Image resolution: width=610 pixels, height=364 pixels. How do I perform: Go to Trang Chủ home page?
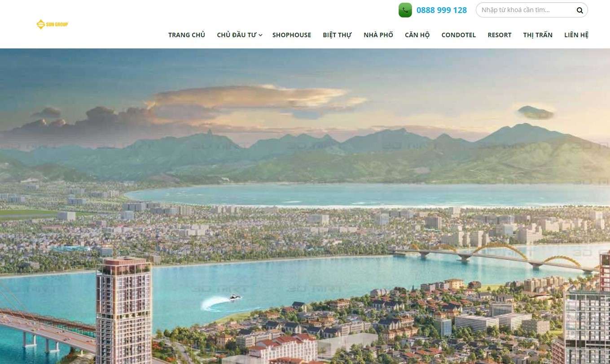[187, 35]
